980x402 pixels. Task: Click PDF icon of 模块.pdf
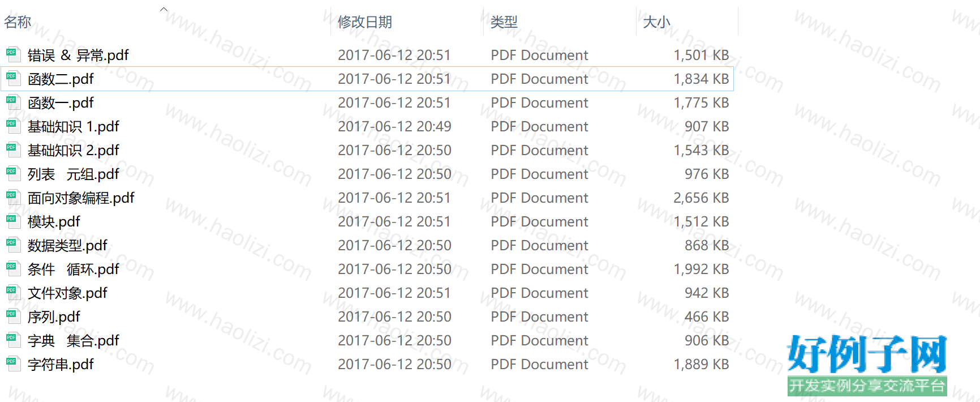pos(13,221)
